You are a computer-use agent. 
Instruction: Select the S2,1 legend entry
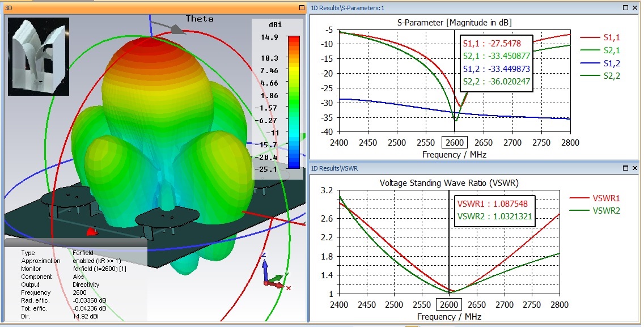click(x=600, y=50)
